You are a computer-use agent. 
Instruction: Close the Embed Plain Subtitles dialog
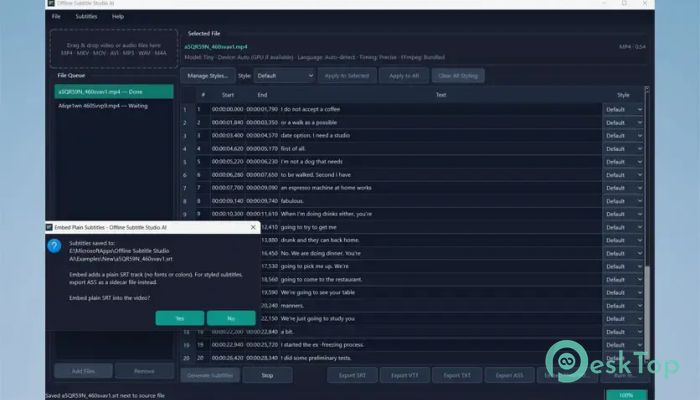coord(253,227)
